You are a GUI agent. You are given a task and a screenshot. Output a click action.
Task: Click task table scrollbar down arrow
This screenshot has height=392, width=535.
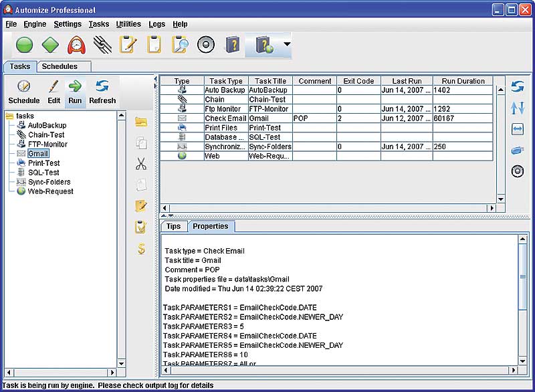pos(501,199)
